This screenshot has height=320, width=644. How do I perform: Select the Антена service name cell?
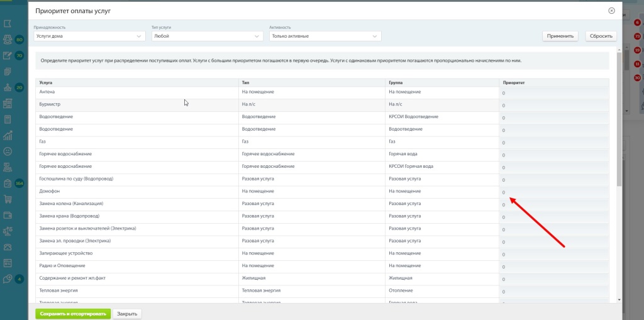(x=136, y=92)
